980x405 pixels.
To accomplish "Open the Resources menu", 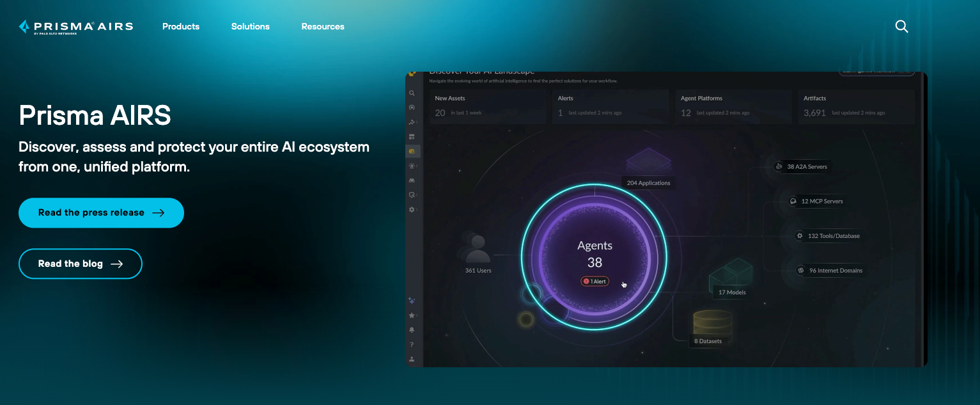I will pos(323,26).
